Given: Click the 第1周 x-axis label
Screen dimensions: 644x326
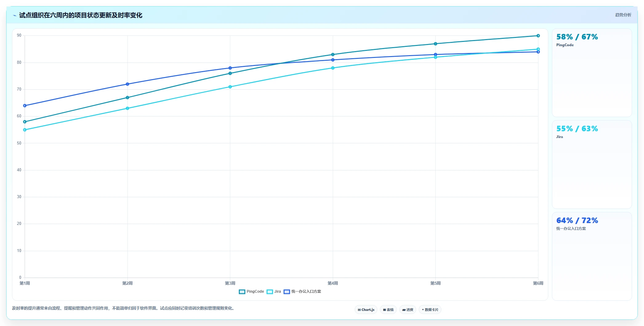Looking at the screenshot, I should [x=25, y=283].
